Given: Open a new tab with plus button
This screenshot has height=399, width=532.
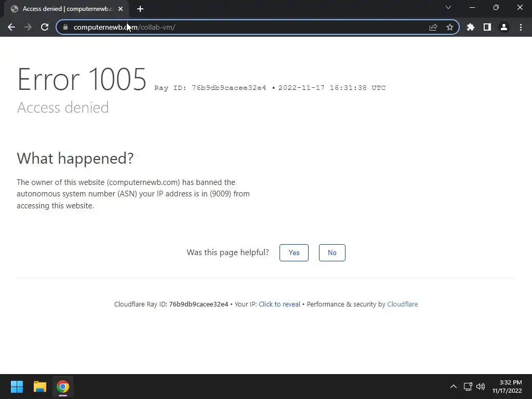Looking at the screenshot, I should pos(140,9).
